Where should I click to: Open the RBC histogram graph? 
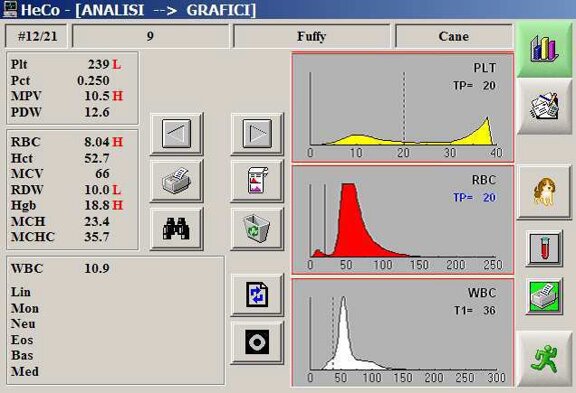403,220
